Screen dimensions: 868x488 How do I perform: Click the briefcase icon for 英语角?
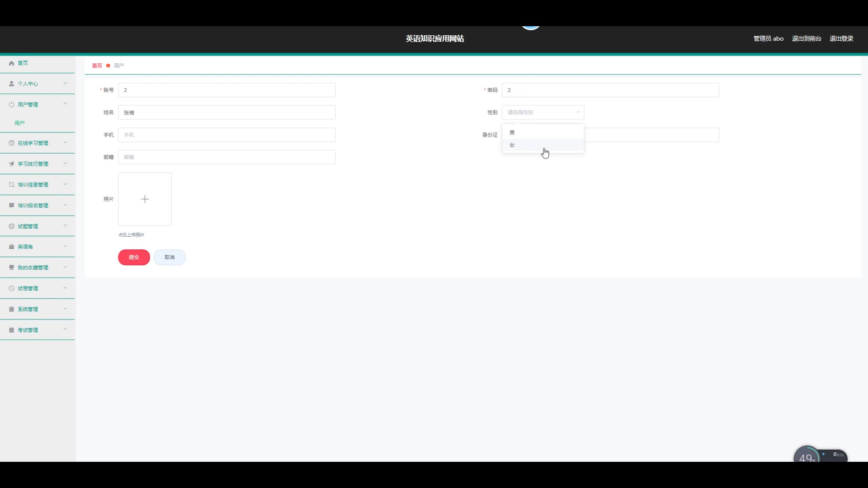pos(11,247)
